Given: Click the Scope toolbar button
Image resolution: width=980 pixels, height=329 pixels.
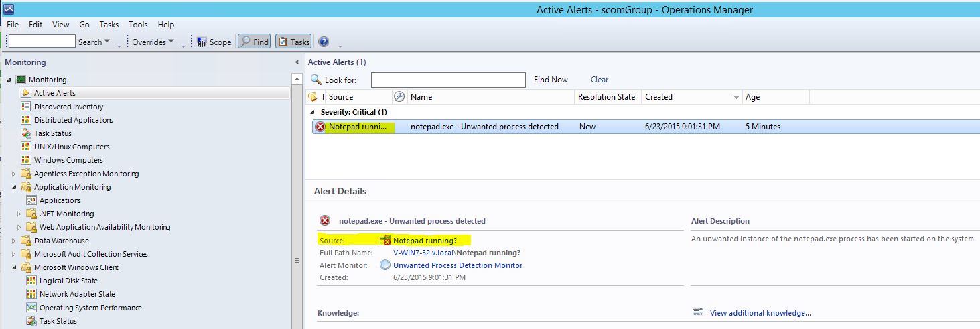Looking at the screenshot, I should click(214, 42).
